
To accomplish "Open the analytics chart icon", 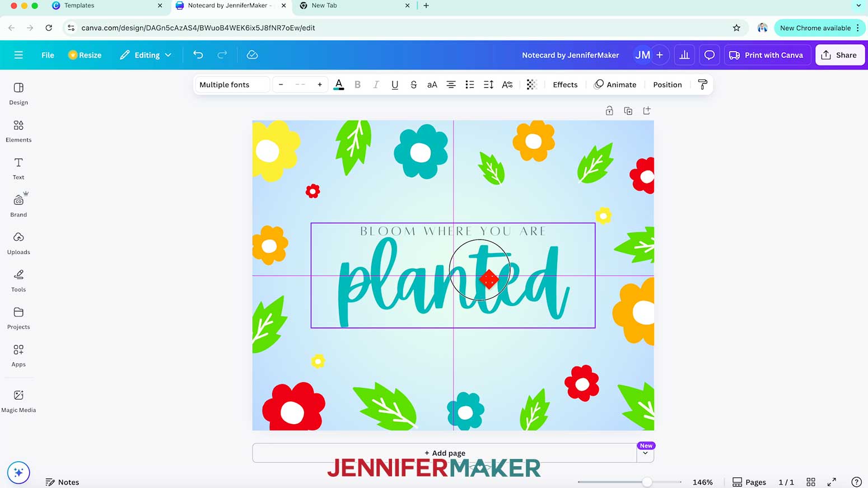I will pyautogui.click(x=684, y=55).
